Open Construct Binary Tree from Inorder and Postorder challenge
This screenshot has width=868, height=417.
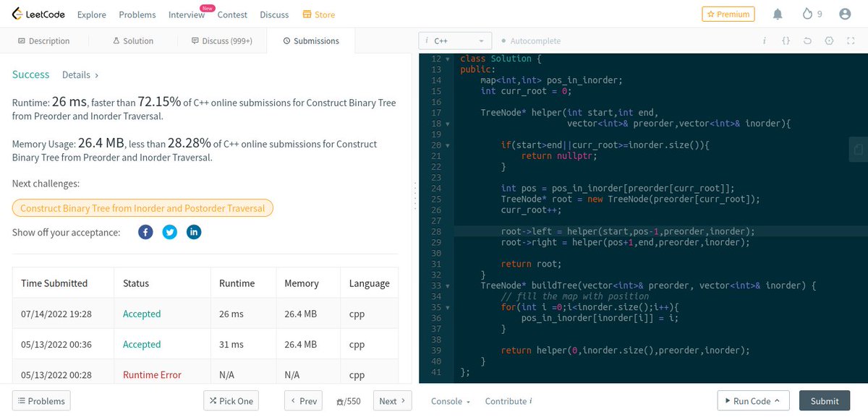coord(142,208)
